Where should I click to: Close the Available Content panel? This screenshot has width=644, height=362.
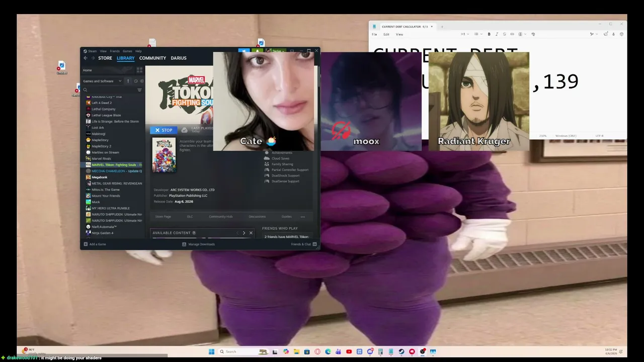pos(251,233)
